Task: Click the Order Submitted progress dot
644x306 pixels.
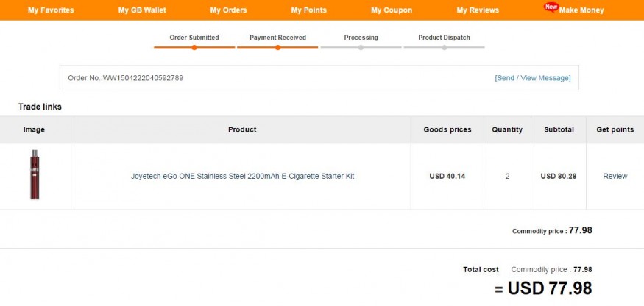Action: pyautogui.click(x=194, y=47)
